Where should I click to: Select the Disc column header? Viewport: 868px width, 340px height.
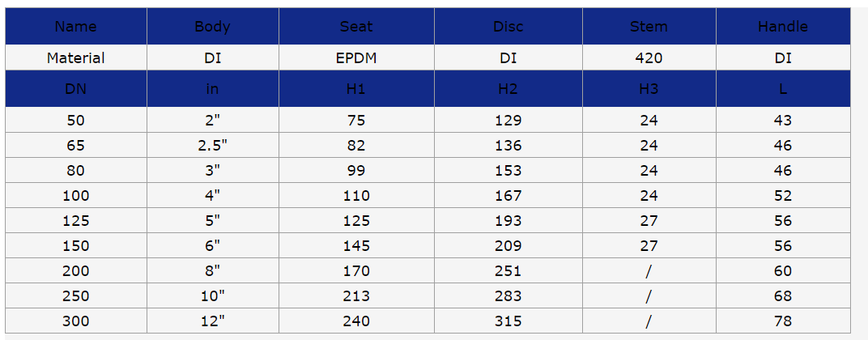pyautogui.click(x=508, y=26)
